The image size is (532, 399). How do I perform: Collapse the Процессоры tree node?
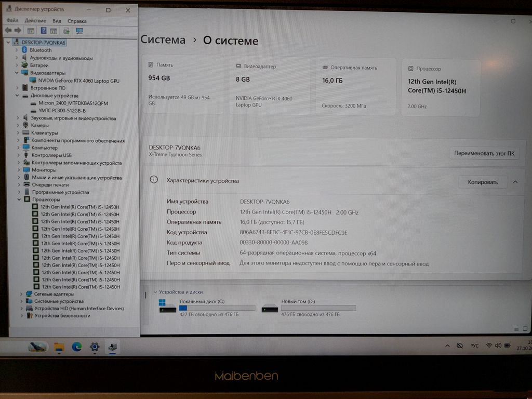click(19, 199)
